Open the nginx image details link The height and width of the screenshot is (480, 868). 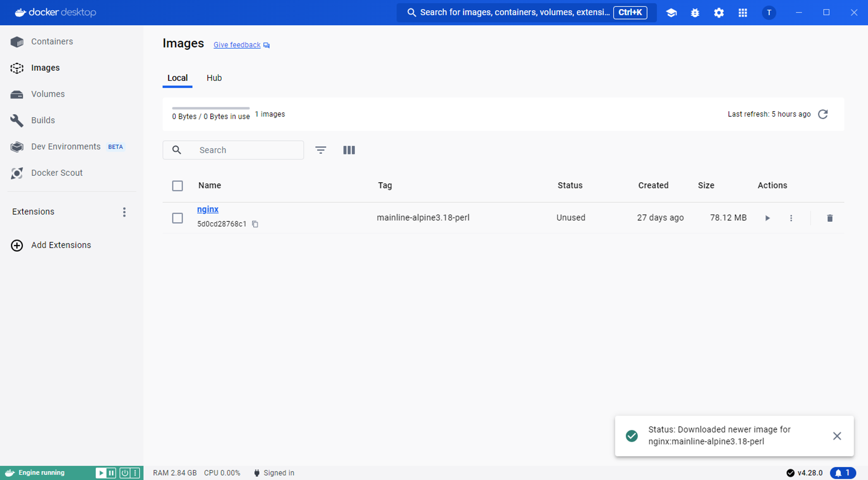[207, 209]
